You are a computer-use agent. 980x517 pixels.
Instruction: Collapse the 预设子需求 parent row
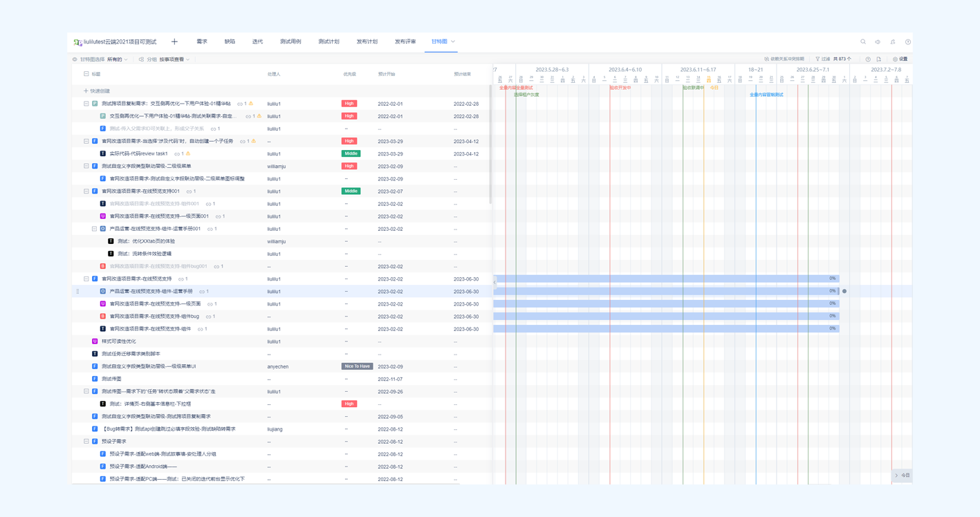86,441
